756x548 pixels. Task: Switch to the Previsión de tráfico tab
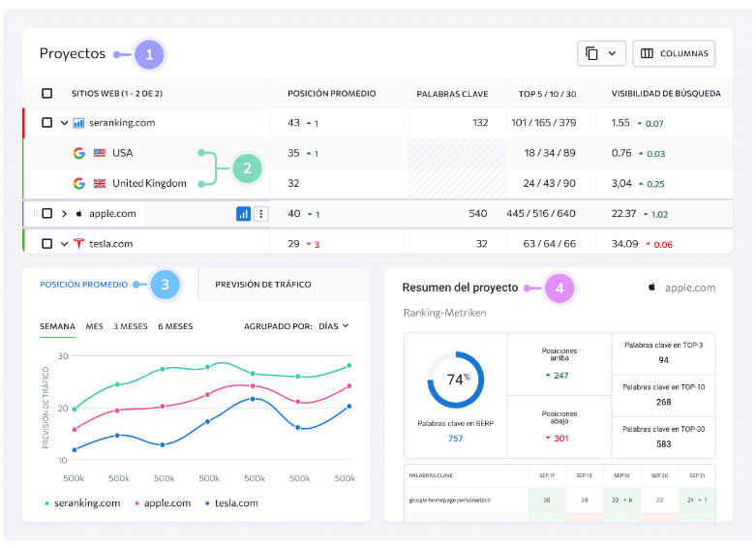point(263,285)
